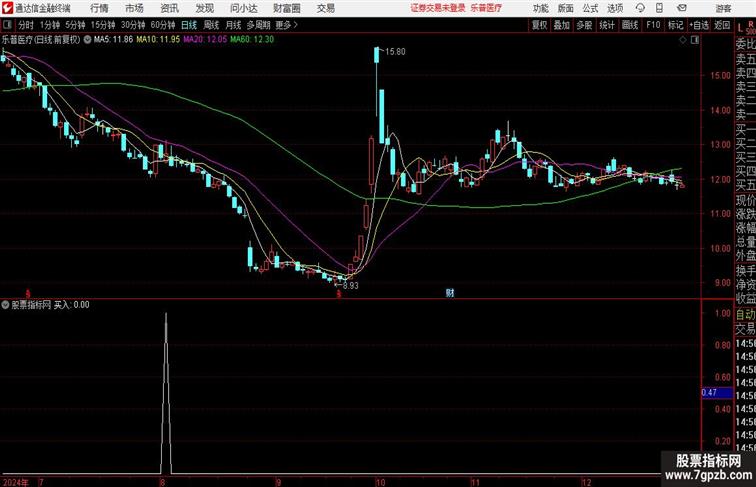
Task: Open the 公式 menu
Action: (590, 8)
